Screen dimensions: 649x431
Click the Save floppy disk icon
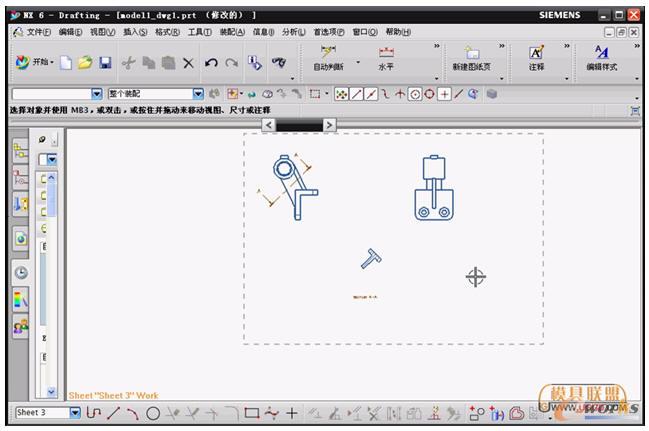[105, 63]
